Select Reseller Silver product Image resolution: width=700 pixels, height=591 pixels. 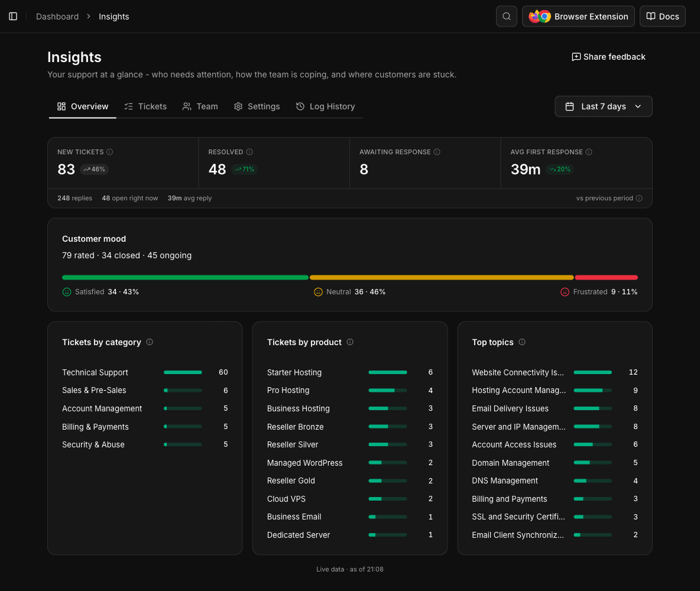349,444
